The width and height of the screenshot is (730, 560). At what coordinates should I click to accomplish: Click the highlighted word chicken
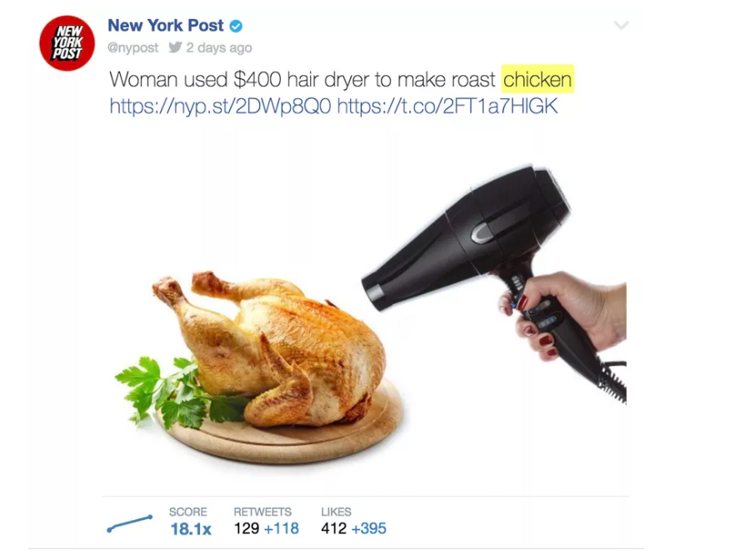pyautogui.click(x=537, y=79)
